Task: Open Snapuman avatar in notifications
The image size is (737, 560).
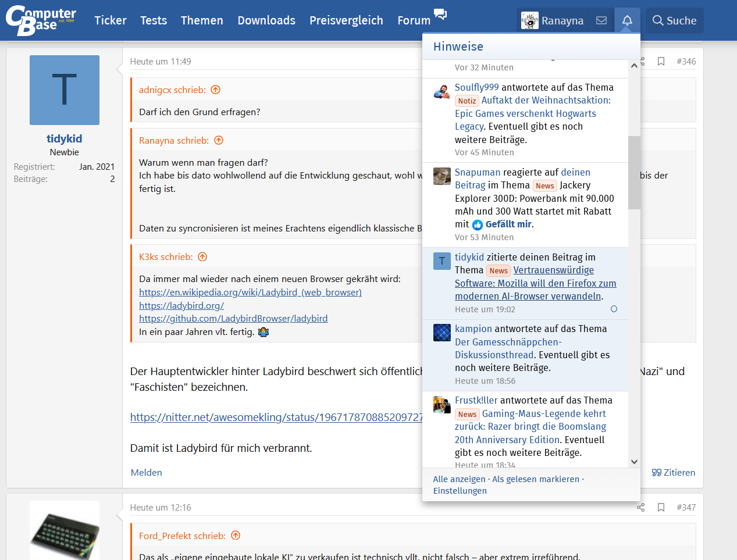Action: coord(442,176)
